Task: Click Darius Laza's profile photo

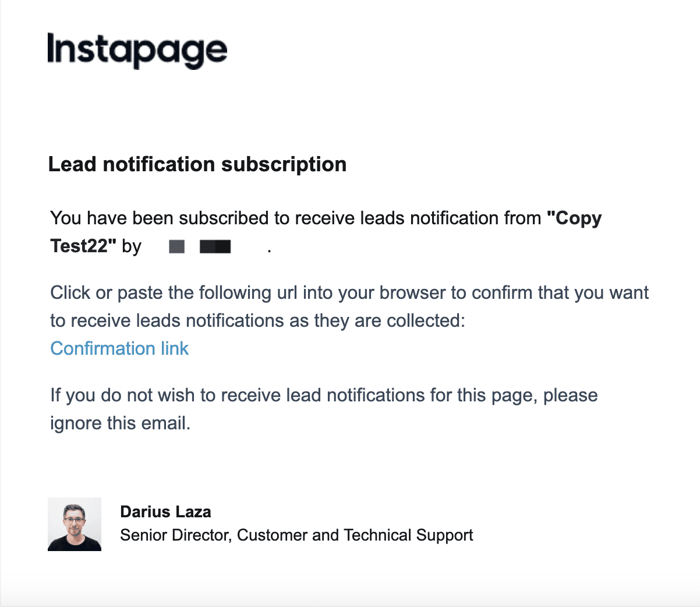Action: [x=75, y=524]
